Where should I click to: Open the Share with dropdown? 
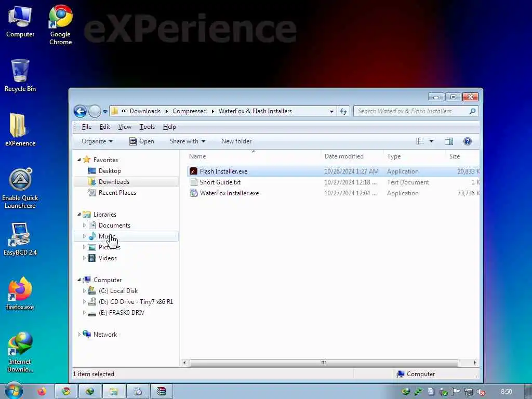pos(188,141)
